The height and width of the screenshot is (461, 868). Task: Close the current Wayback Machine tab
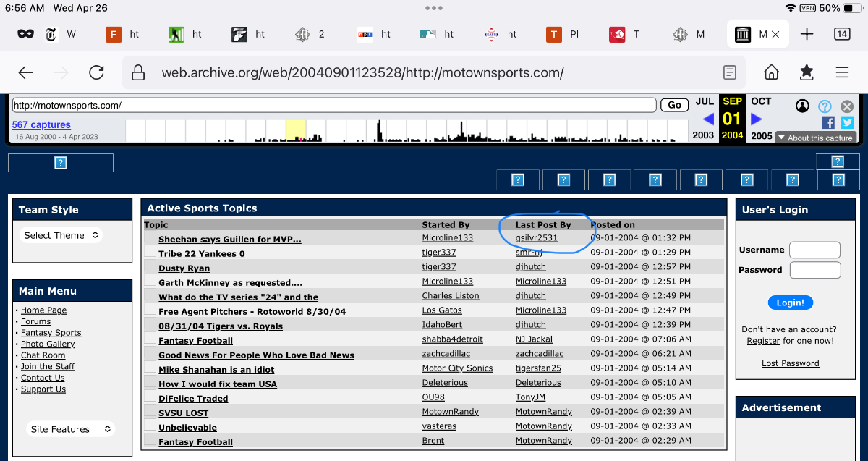[x=776, y=34]
